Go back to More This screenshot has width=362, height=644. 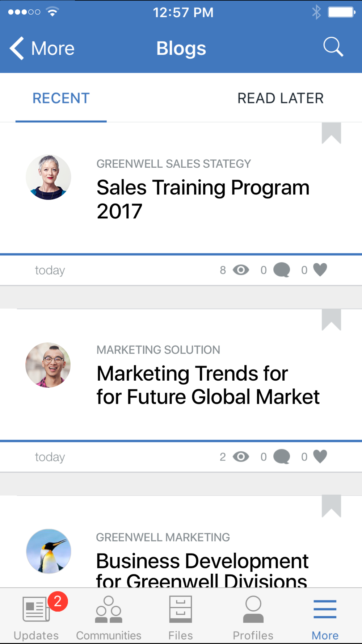coord(42,48)
